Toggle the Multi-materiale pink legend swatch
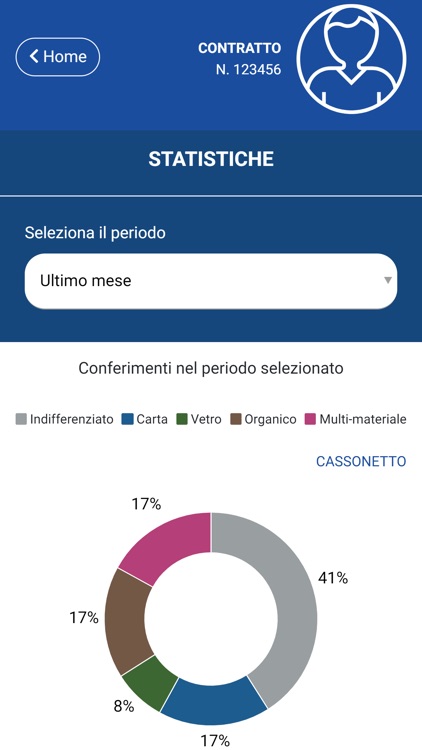The image size is (422, 750). click(x=311, y=419)
